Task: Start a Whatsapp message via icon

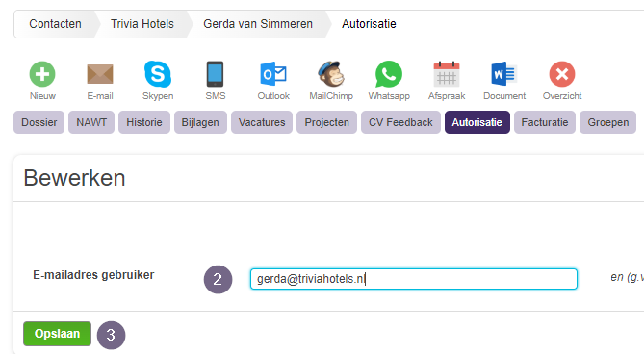Action: (389, 74)
